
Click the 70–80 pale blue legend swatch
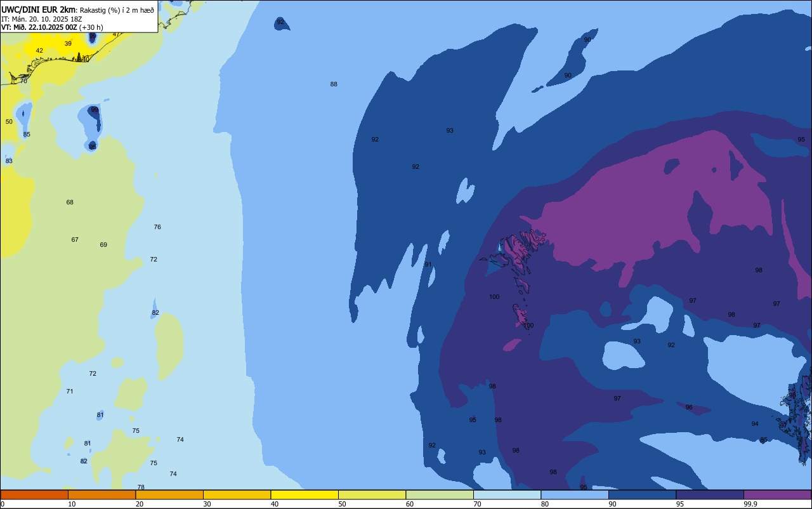[507, 494]
